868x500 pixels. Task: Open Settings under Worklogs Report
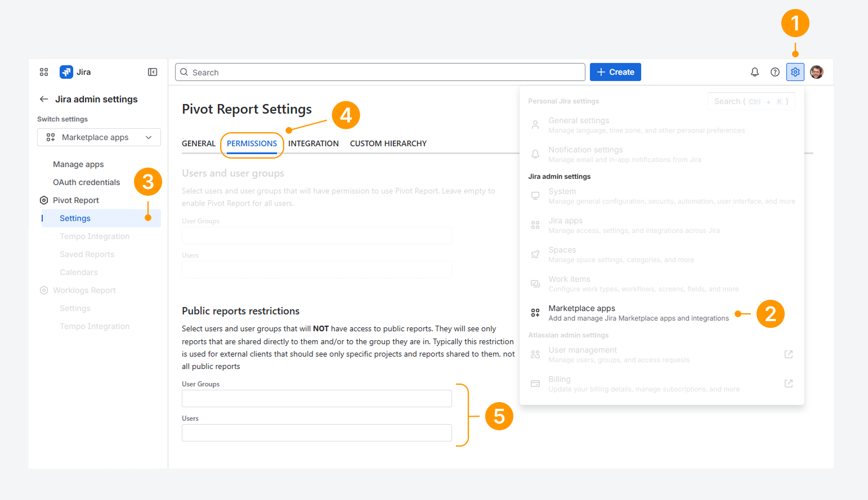(75, 308)
